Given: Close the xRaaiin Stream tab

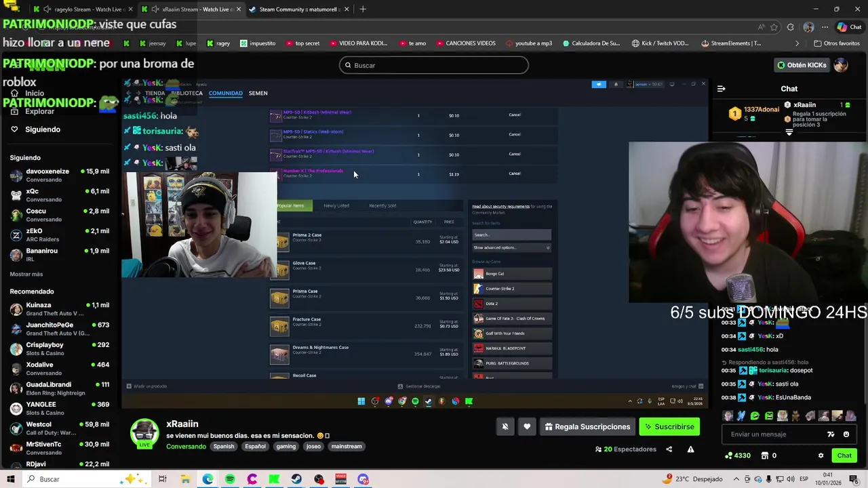Looking at the screenshot, I should tap(238, 9).
